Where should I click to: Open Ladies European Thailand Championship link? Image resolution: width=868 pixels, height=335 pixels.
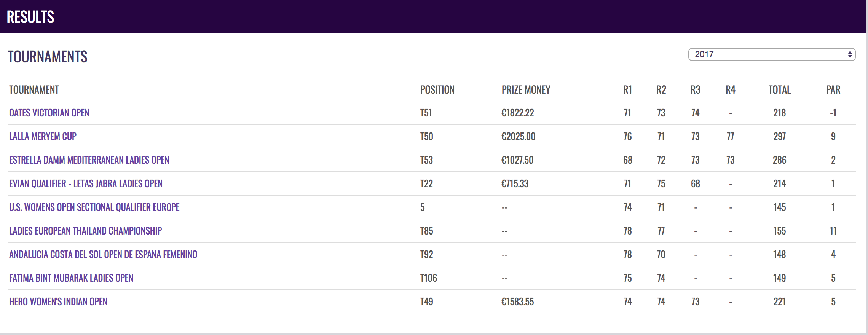coord(85,231)
